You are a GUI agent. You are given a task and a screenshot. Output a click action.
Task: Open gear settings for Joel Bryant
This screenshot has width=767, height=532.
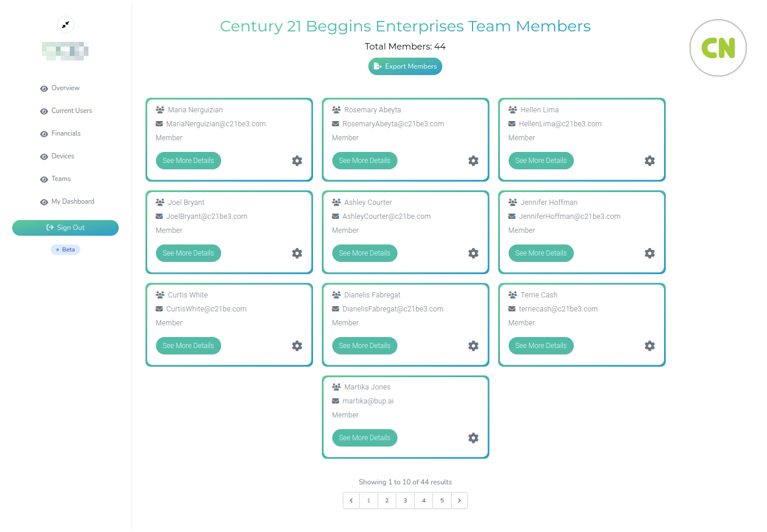297,253
